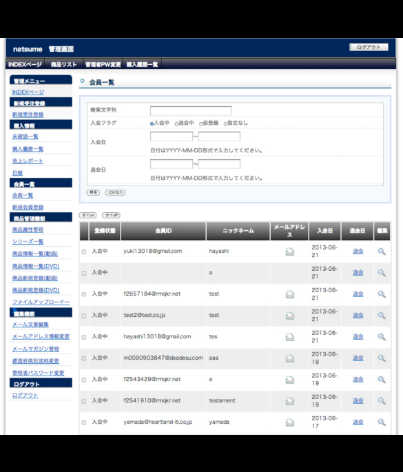Click magnifier edit icon for f25434298 row
Viewport: 403px width, 472px height.
[381, 380]
